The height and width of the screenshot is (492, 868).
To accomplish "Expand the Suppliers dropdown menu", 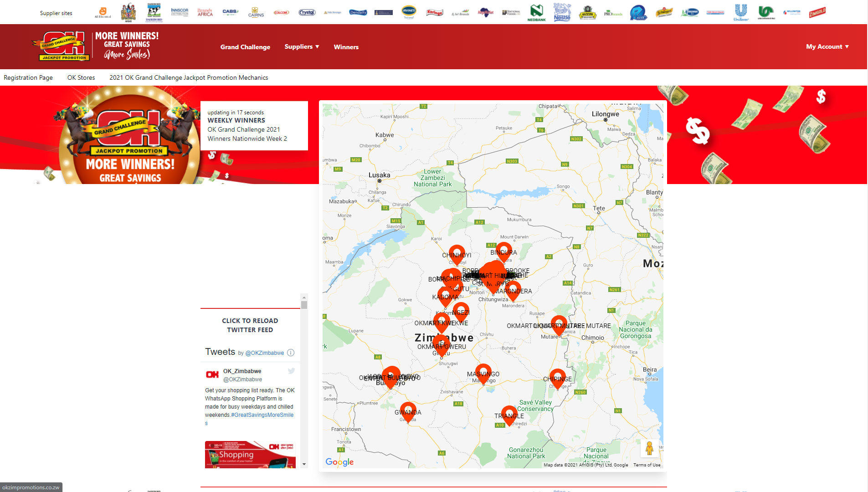I will [x=302, y=46].
